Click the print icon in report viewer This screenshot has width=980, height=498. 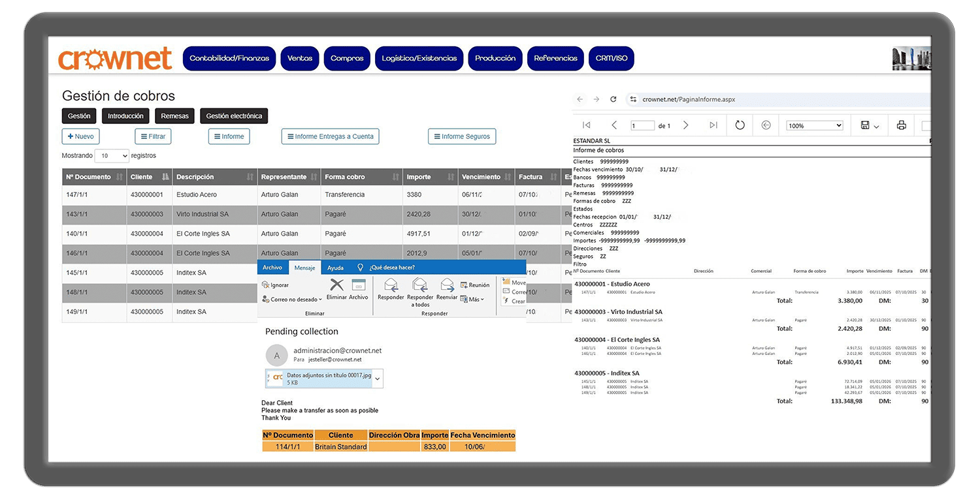click(x=902, y=125)
